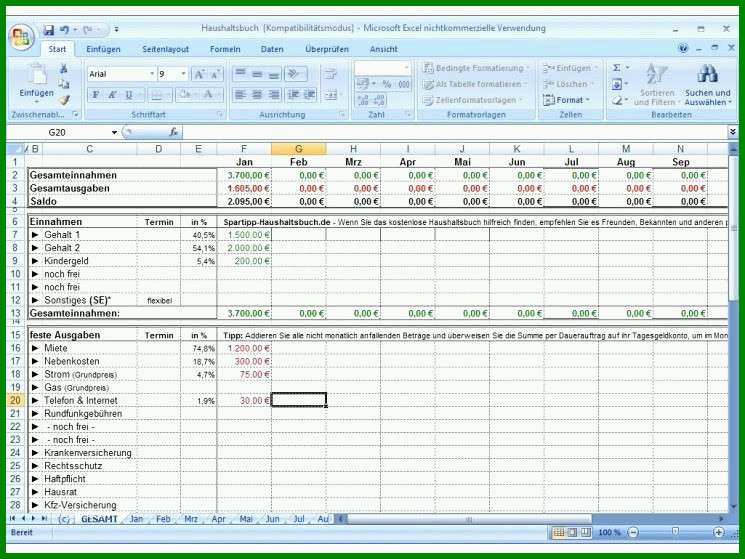Open the Seitenlayout ribbon tab
Image resolution: width=745 pixels, height=559 pixels.
[x=165, y=49]
